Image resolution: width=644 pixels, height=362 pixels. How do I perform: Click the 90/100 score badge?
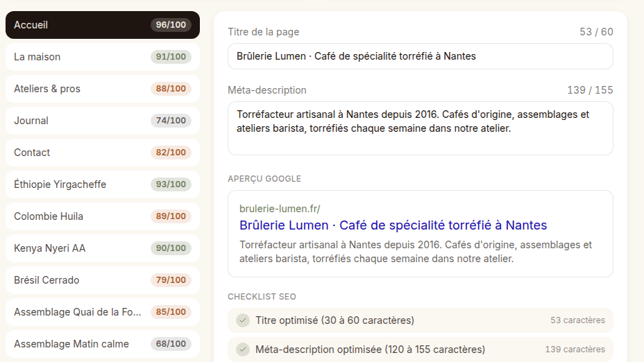[171, 248]
